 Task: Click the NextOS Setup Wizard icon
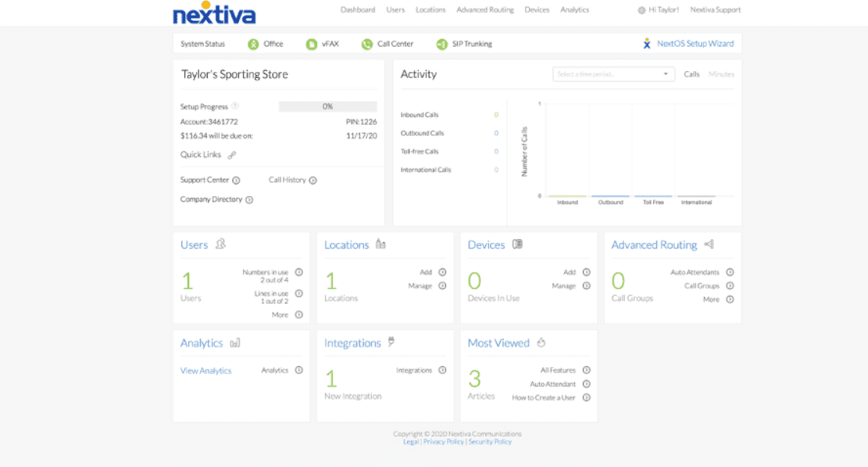pyautogui.click(x=647, y=44)
